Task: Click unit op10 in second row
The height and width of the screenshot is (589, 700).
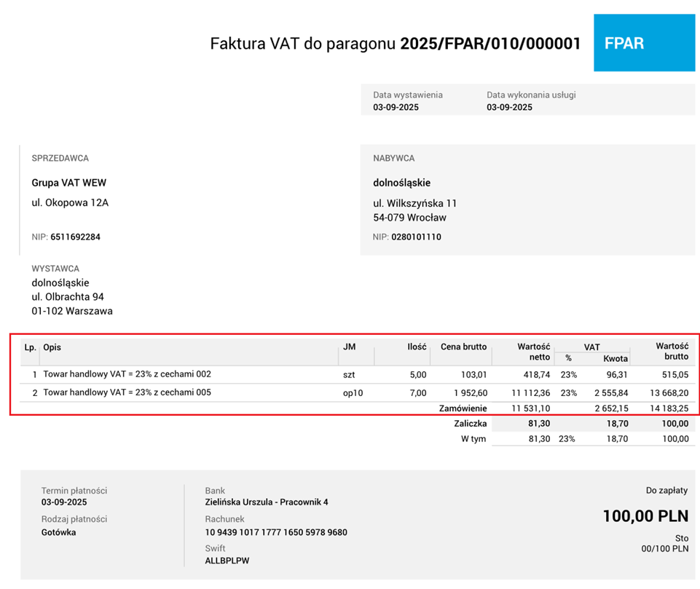Action: 353,393
